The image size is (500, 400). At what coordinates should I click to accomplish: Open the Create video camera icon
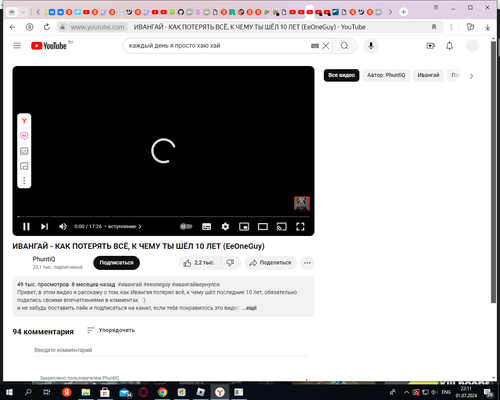(431, 46)
